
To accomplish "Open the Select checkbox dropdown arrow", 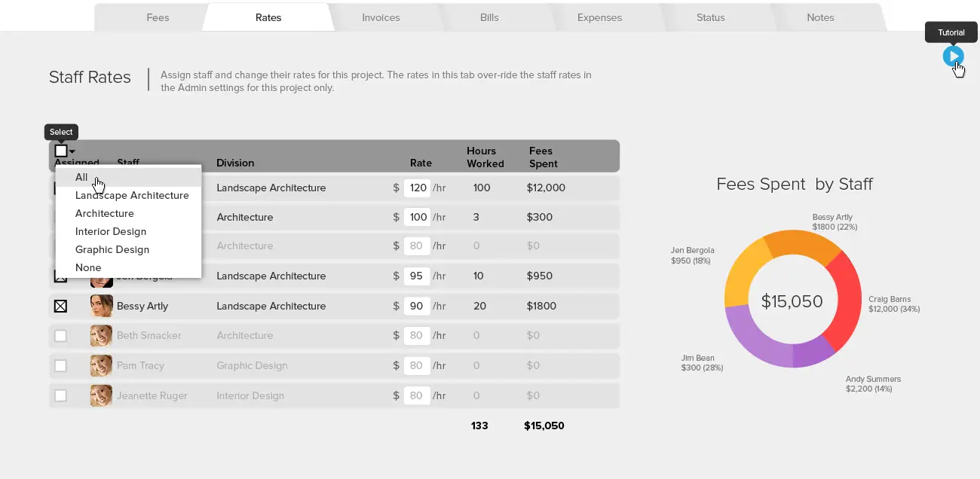I will [72, 152].
